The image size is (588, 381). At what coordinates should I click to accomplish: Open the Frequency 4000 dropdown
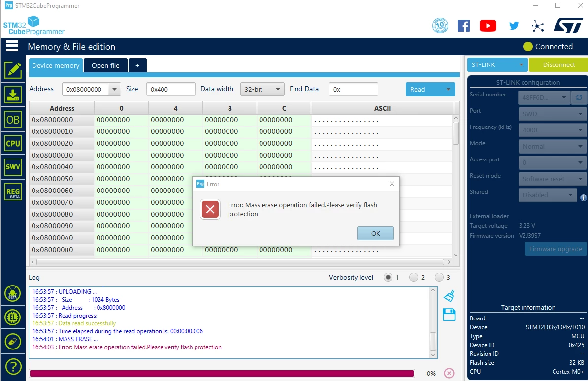(x=552, y=130)
